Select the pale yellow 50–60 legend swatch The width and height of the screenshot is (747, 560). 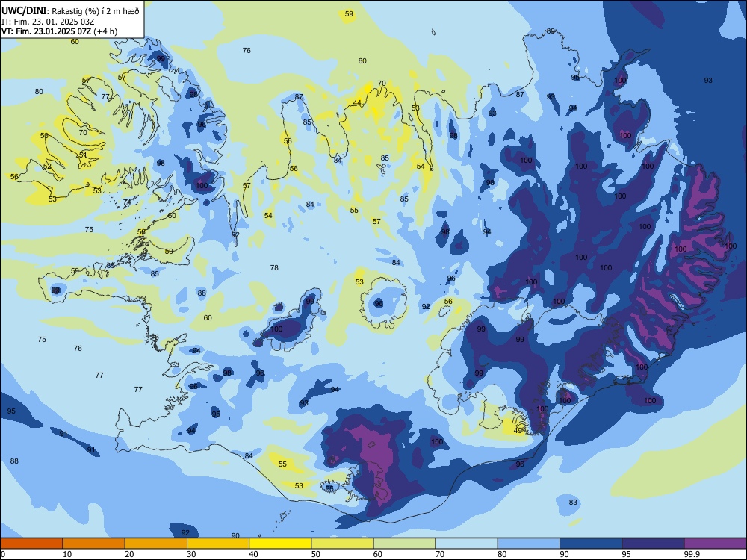pos(342,544)
